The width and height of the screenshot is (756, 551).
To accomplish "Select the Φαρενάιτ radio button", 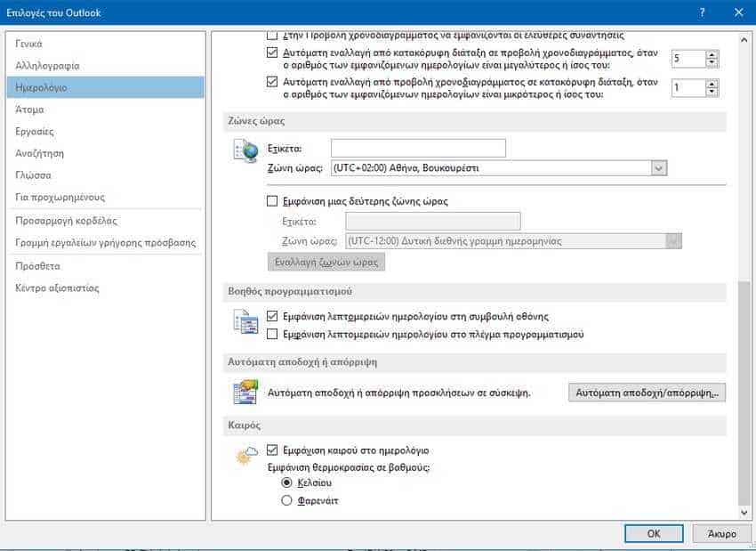I will coord(286,500).
